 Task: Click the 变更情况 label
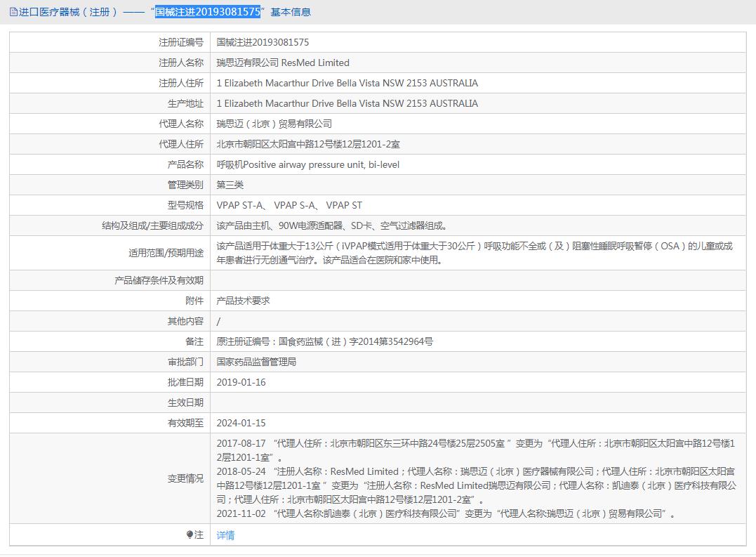(x=185, y=478)
